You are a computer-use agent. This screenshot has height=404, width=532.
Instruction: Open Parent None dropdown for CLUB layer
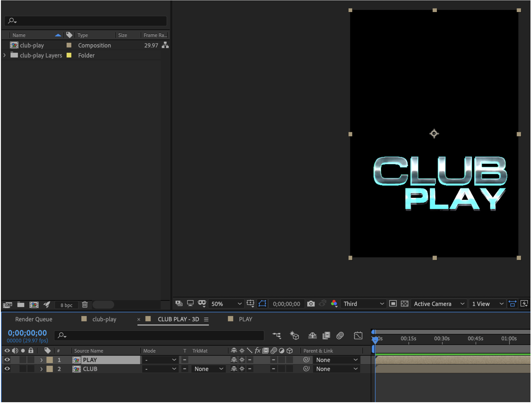[336, 369]
